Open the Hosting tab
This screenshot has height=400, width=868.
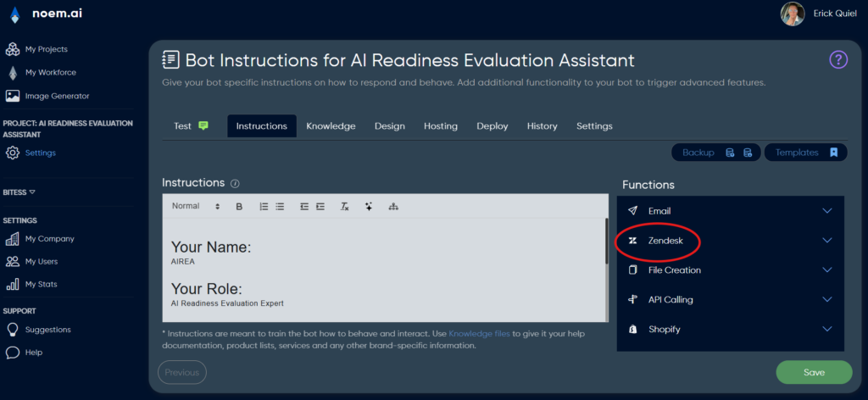(441, 126)
